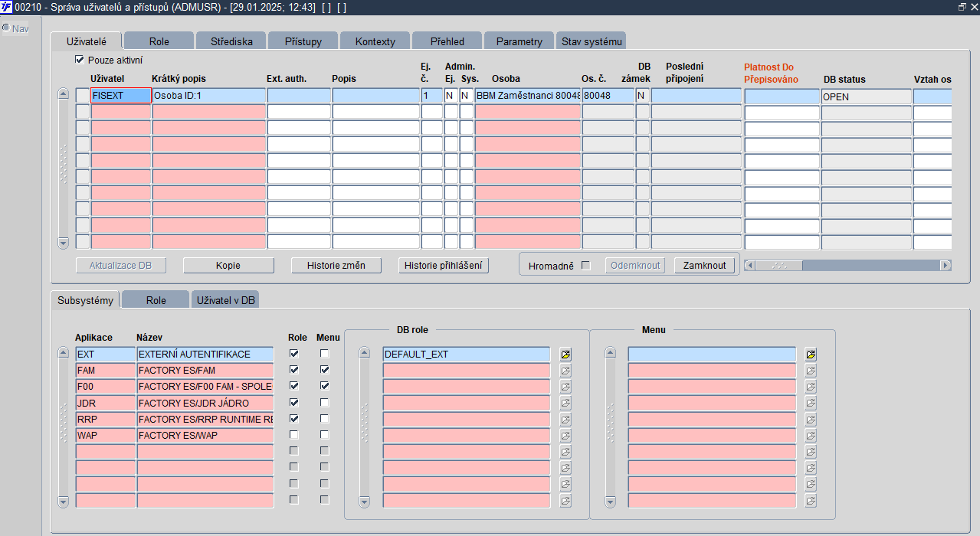Uncheck Role for F00 application
The image size is (980, 536).
[x=293, y=386]
